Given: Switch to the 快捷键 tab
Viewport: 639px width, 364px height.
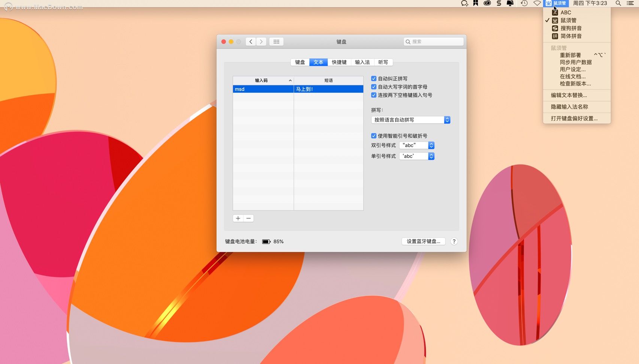Looking at the screenshot, I should [x=339, y=62].
